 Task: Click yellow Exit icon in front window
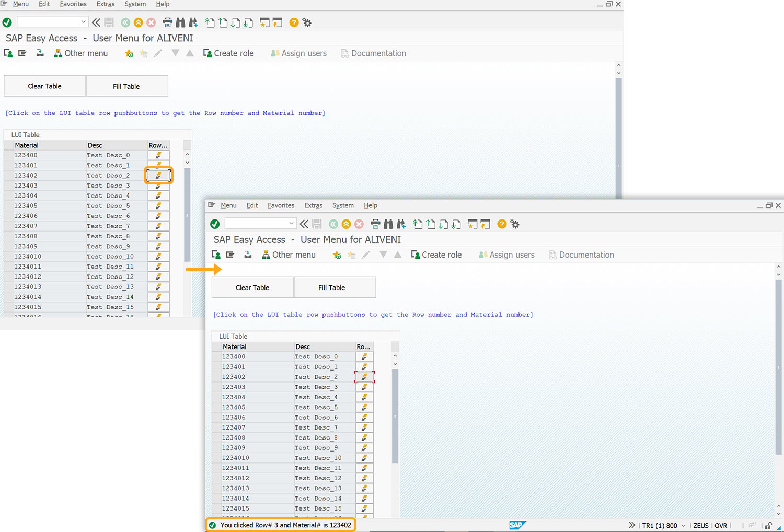click(346, 224)
